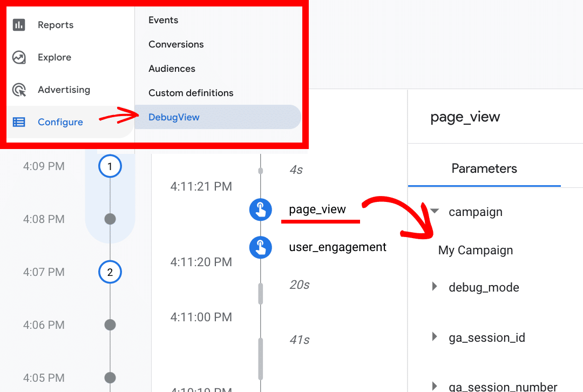Image resolution: width=583 pixels, height=392 pixels.
Task: Expand the debug_mode parameter
Action: pyautogui.click(x=435, y=287)
